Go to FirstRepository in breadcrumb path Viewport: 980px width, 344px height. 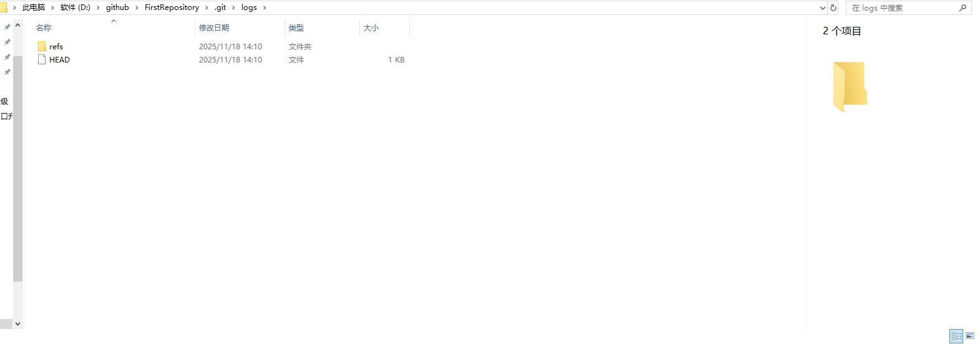[172, 7]
